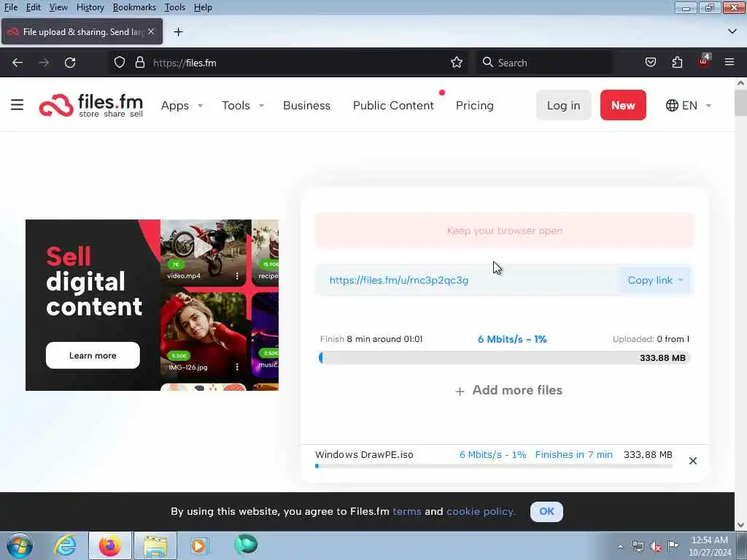Viewport: 747px width, 560px height.
Task: Click Add more files
Action: coord(508,391)
